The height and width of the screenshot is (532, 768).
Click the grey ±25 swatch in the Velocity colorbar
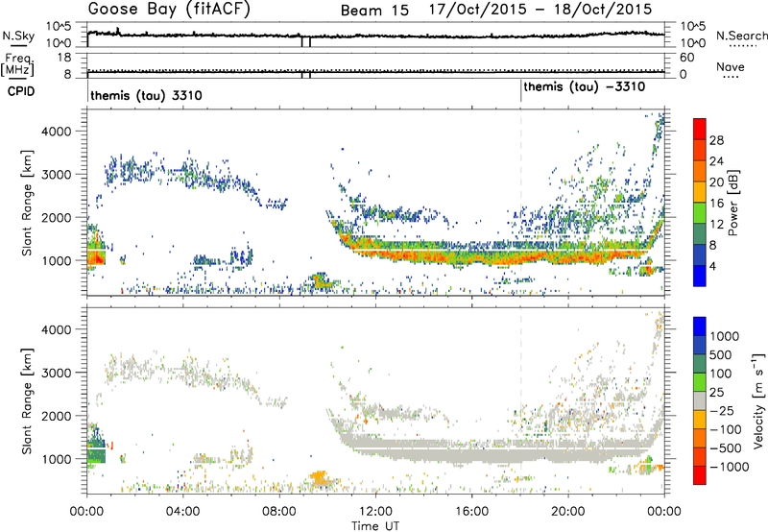pos(700,400)
